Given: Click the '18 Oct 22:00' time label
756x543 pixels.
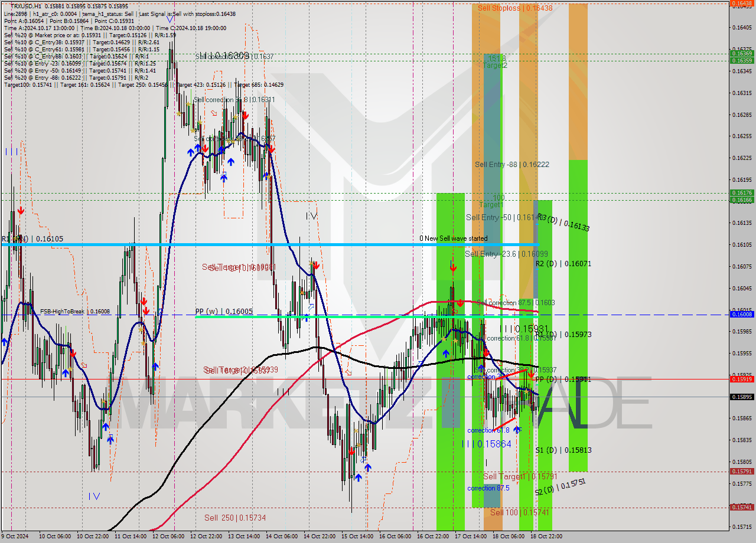Looking at the screenshot, I should tap(548, 537).
